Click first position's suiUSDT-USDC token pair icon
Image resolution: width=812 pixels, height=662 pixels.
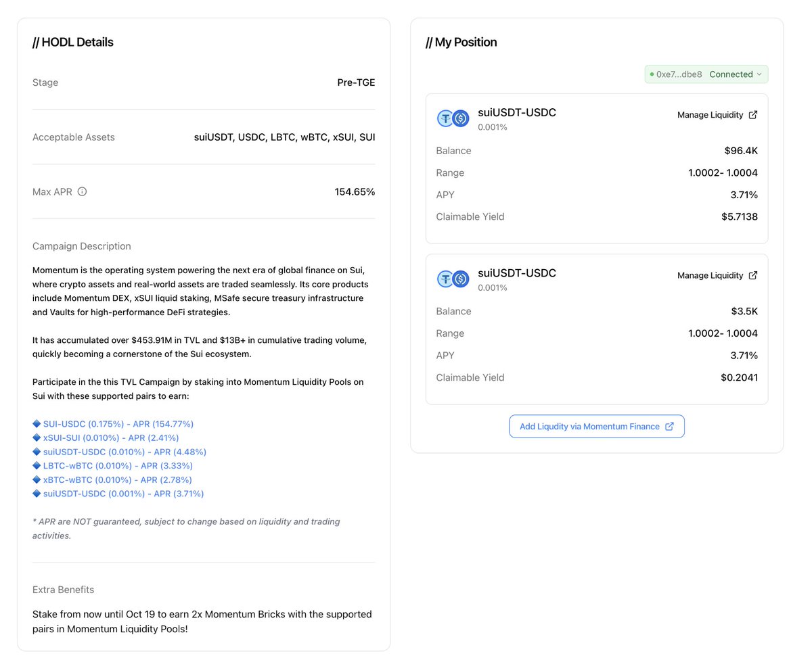(x=453, y=118)
